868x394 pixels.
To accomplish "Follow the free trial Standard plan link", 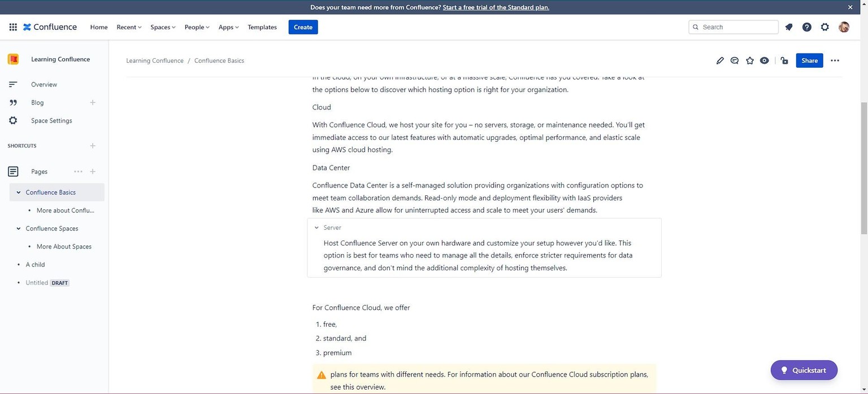I will [496, 7].
